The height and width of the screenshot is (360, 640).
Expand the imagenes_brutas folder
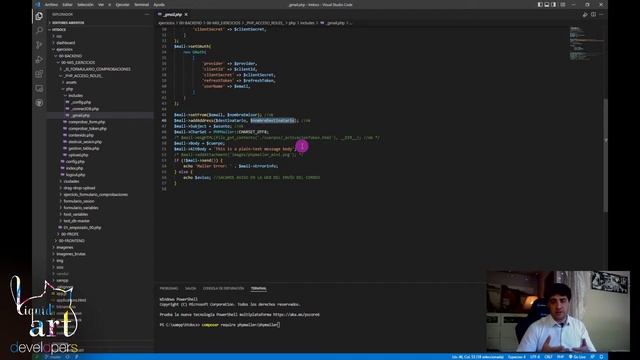click(100, 254)
